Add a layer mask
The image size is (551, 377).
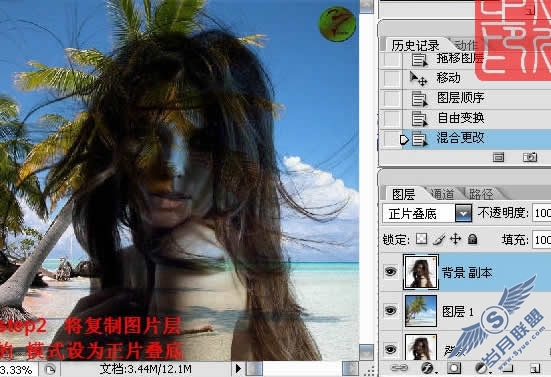tap(454, 368)
